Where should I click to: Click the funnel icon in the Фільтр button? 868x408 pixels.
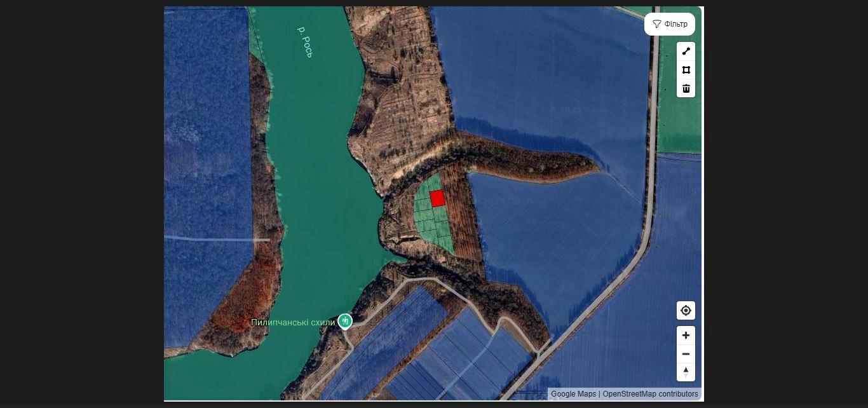pos(657,24)
